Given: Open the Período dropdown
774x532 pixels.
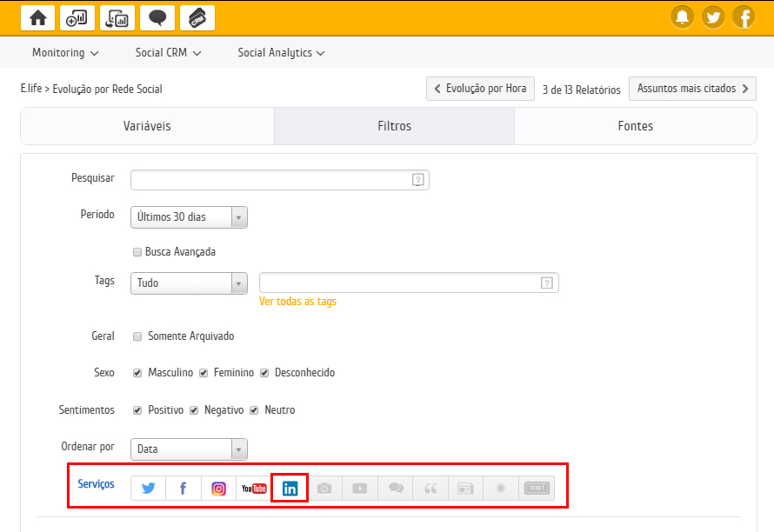Looking at the screenshot, I should click(189, 217).
